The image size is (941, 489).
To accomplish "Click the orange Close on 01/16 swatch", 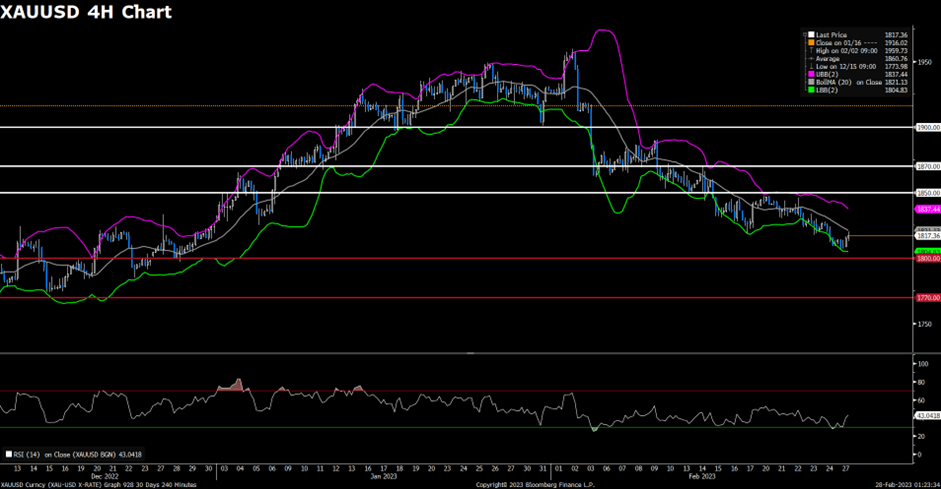I will [812, 42].
